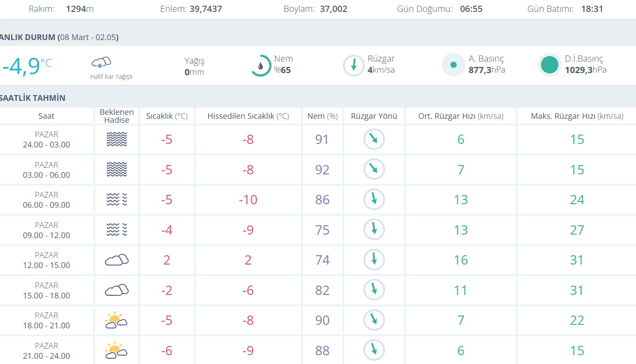Image resolution: width=636 pixels, height=364 pixels.
Task: Click wind direction arrow for 15.00 - 18.00
Action: [x=374, y=290]
